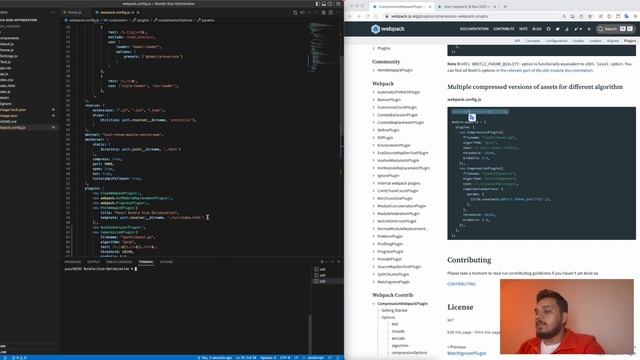
Task: Toggle dark mode icon in the webpack header
Action: 589,29
